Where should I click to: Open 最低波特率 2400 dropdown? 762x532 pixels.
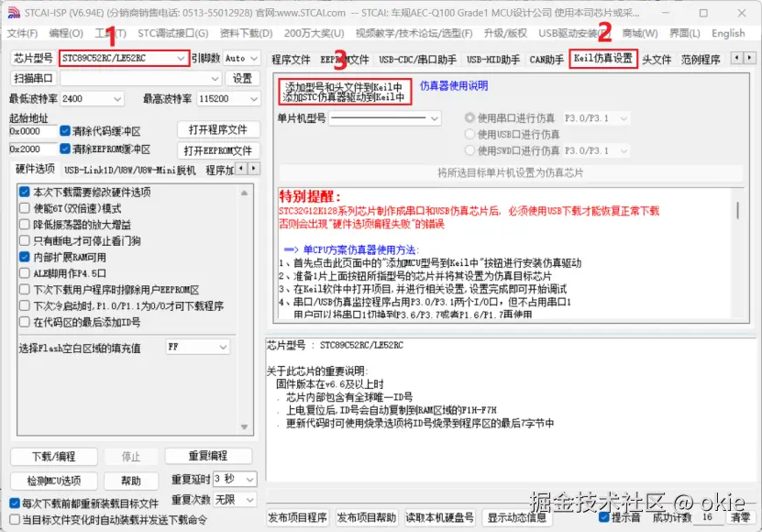[92, 99]
